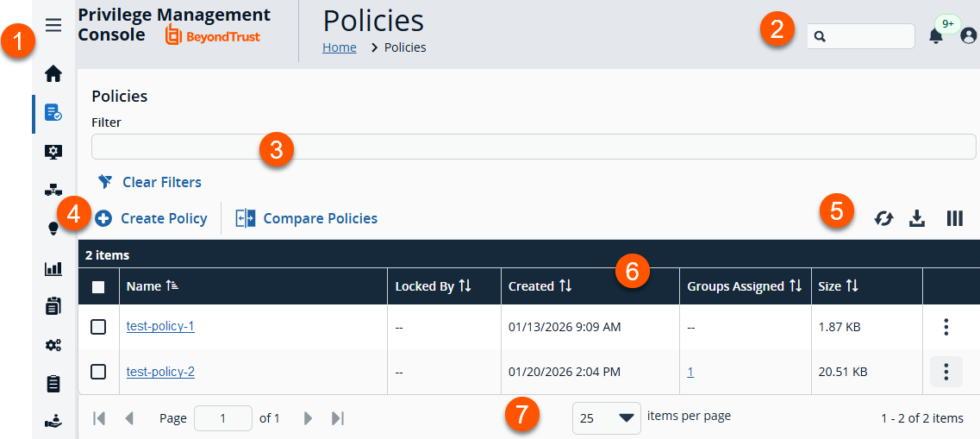Refresh the policies grid
The height and width of the screenshot is (439, 980).
pos(883,218)
